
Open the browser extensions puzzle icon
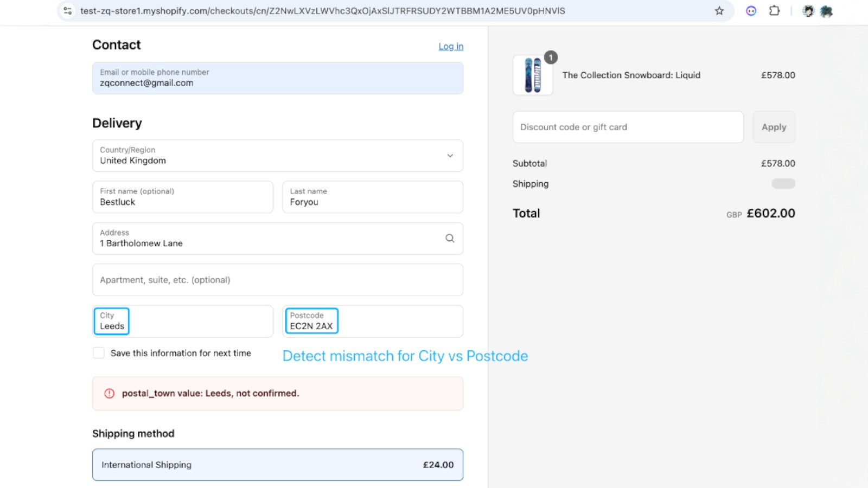point(774,10)
